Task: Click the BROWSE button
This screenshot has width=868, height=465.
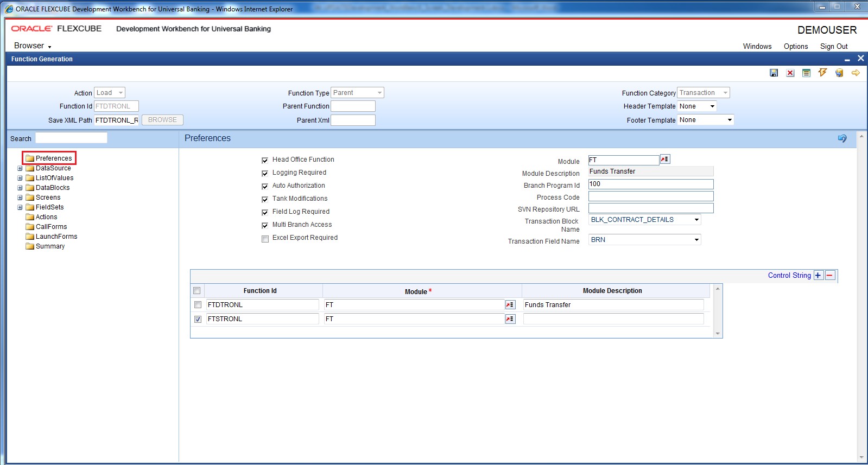Action: (x=162, y=120)
